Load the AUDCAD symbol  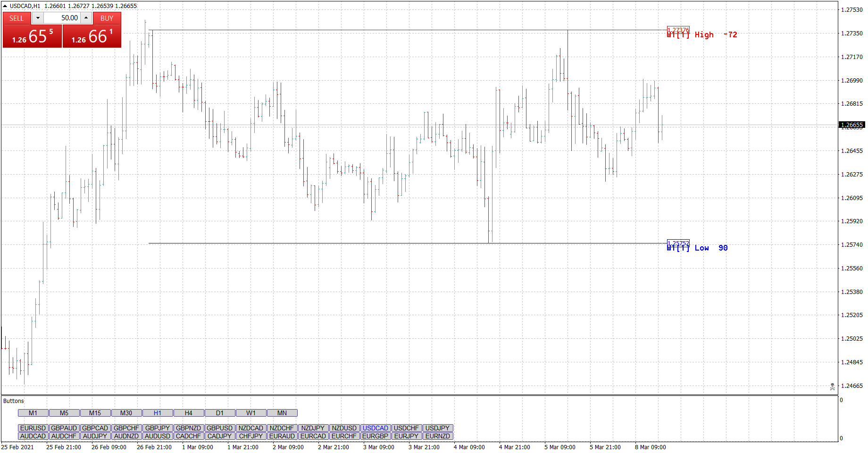click(33, 436)
